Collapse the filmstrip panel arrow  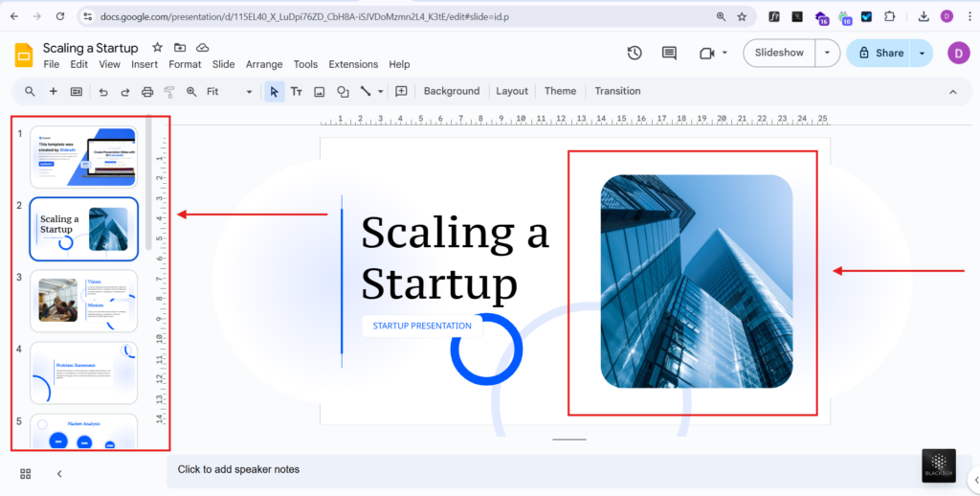coord(59,474)
